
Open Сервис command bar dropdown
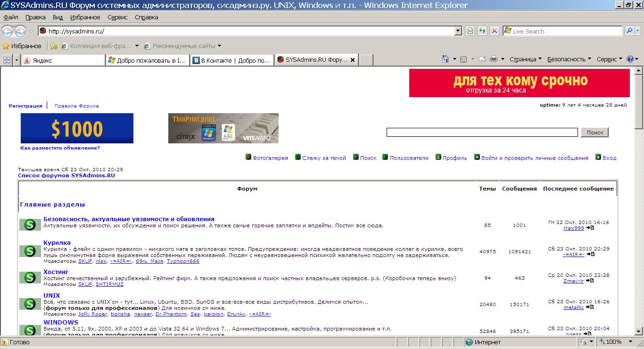coord(609,59)
